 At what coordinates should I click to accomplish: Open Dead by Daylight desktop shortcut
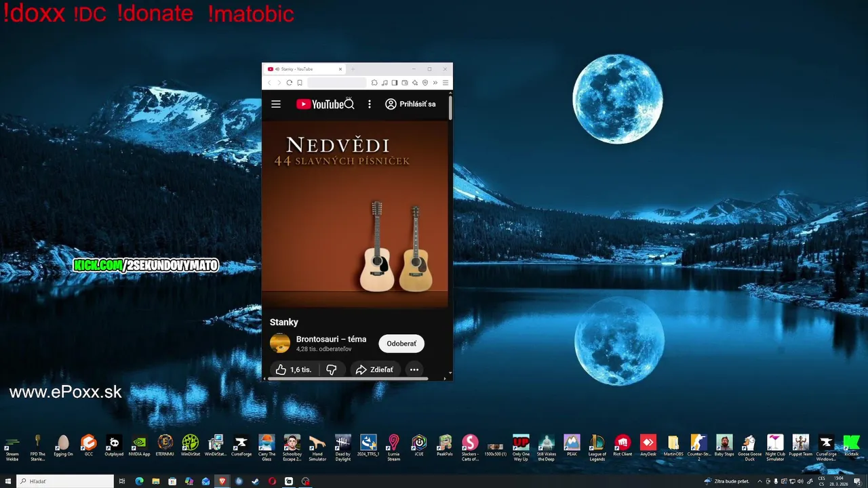pos(343,447)
